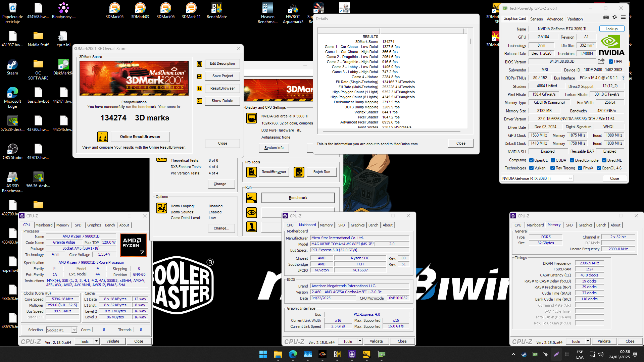Click Close in the Details window
Image resolution: width=644 pixels, height=362 pixels.
pos(461,143)
